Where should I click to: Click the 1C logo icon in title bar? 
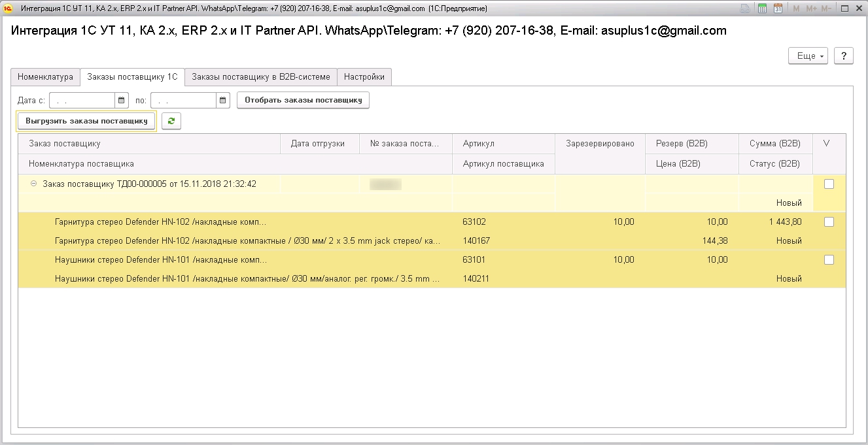point(9,8)
